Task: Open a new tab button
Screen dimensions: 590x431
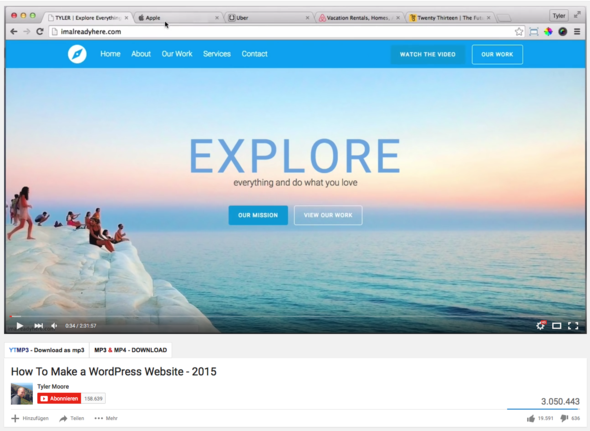Action: (504, 18)
